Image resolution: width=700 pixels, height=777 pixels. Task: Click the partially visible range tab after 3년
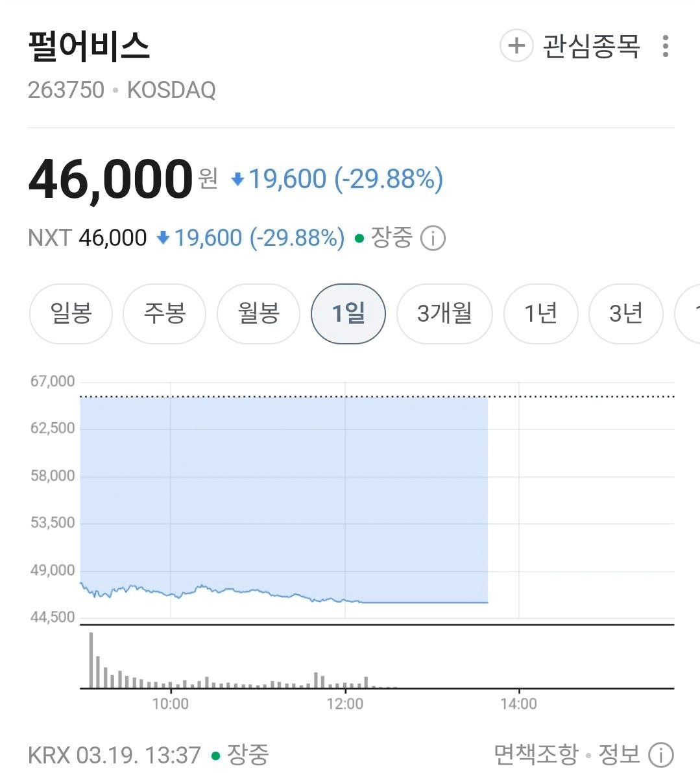click(x=689, y=314)
